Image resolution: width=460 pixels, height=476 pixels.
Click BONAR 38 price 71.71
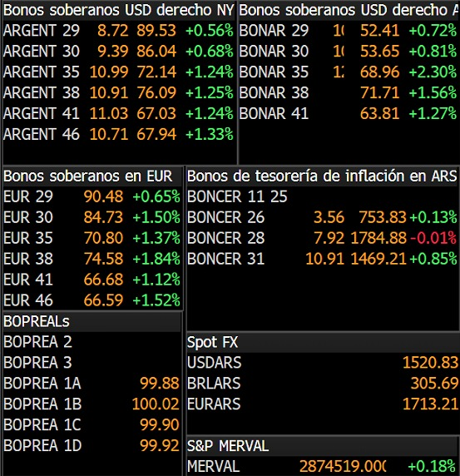pyautogui.click(x=379, y=92)
